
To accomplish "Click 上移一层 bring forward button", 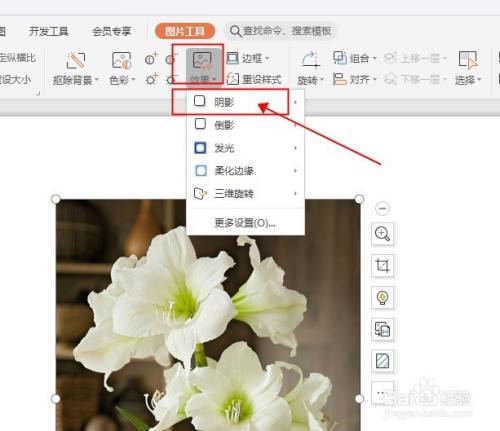I will 415,59.
